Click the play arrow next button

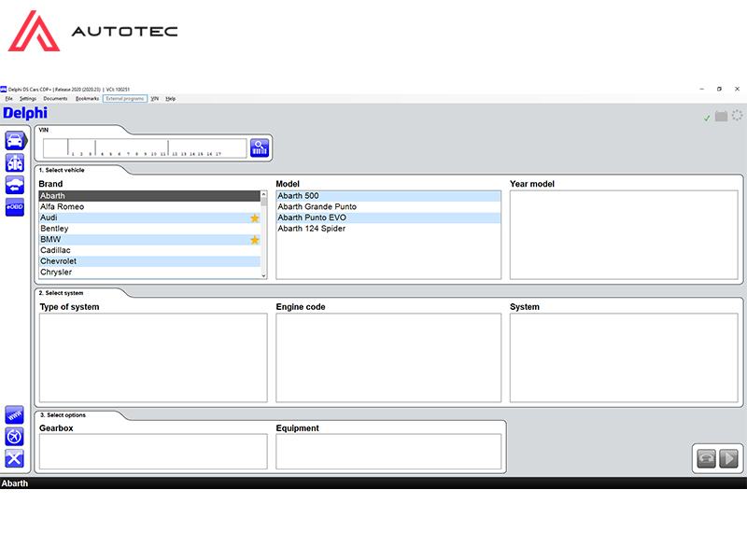(729, 459)
